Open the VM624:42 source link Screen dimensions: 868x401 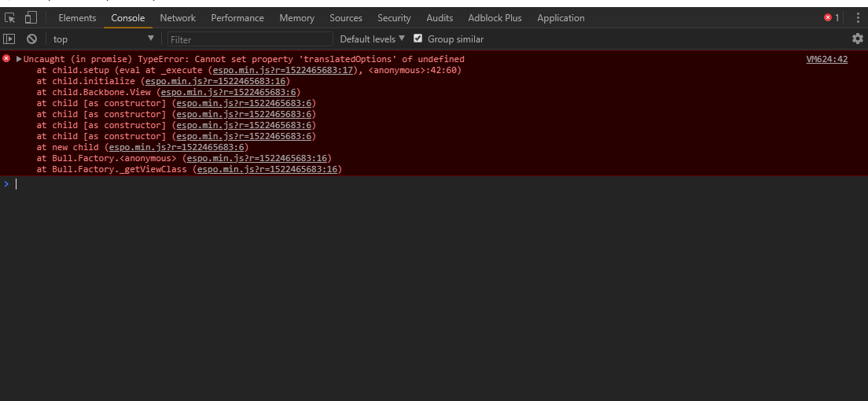click(826, 59)
